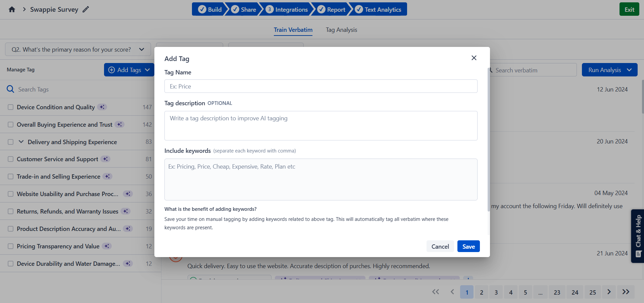
Task: Go to next page arrow
Action: [609, 292]
